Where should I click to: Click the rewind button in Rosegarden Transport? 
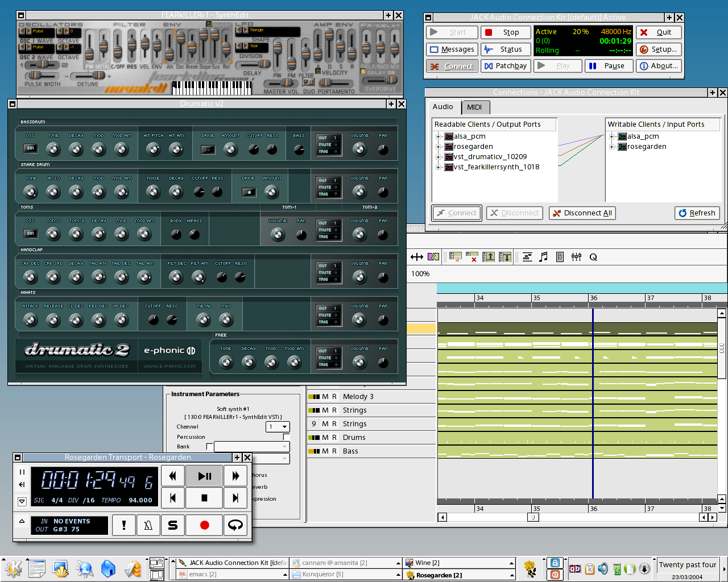tap(173, 476)
